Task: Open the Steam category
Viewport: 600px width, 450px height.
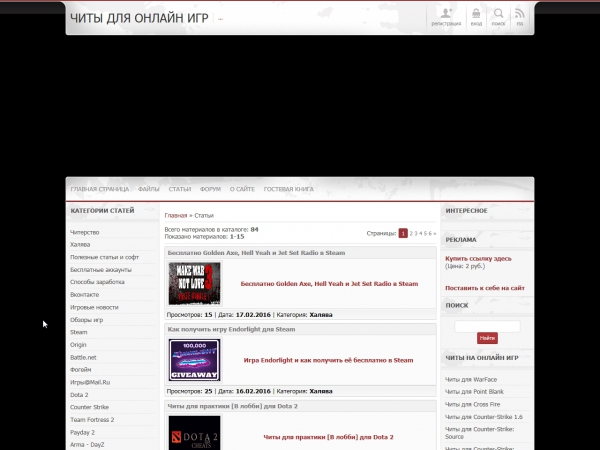Action: [x=78, y=332]
